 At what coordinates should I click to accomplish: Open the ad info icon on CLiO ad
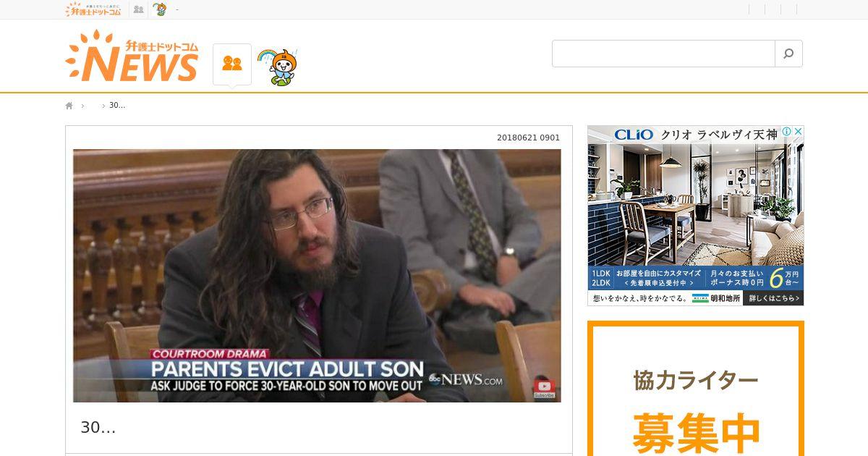click(786, 132)
